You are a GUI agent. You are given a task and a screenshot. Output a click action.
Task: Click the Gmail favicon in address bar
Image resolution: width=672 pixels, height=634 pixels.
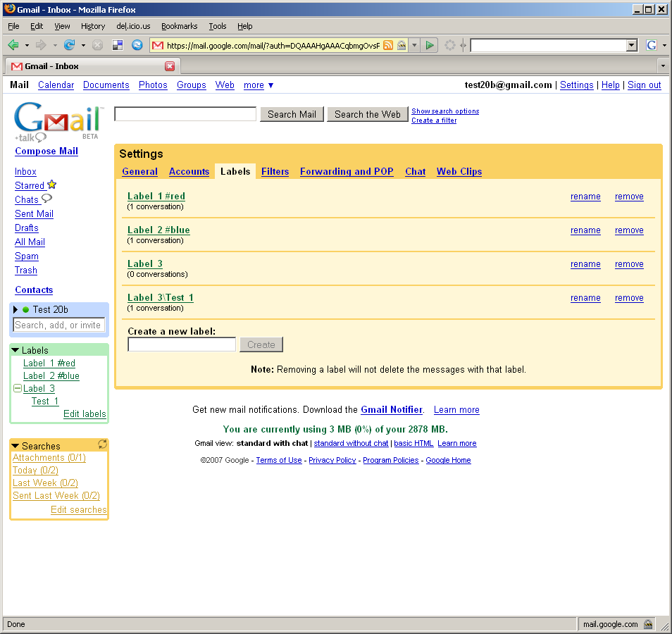(158, 46)
